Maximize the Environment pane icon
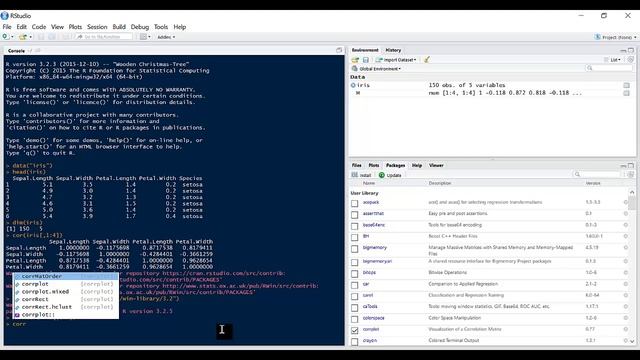 631,50
